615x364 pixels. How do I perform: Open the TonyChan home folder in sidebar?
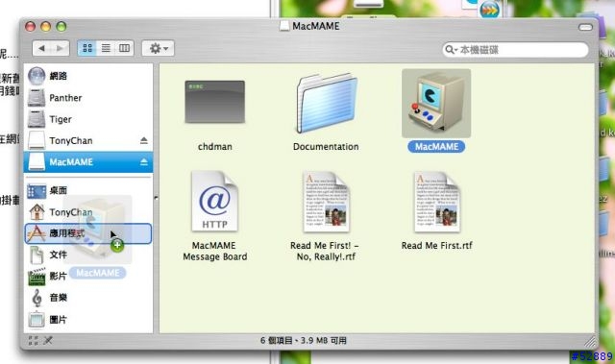(x=88, y=212)
